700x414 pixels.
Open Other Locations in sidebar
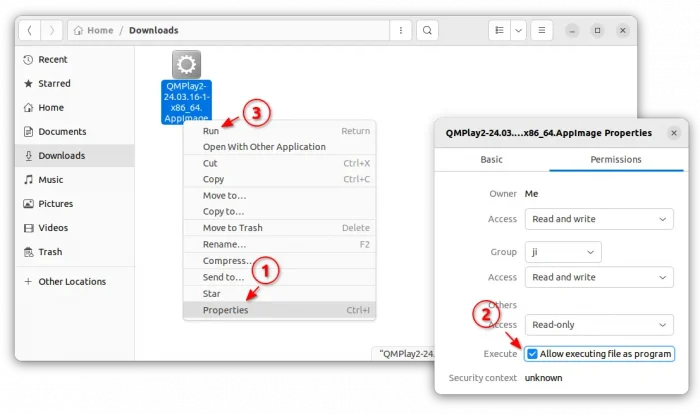[x=72, y=282]
